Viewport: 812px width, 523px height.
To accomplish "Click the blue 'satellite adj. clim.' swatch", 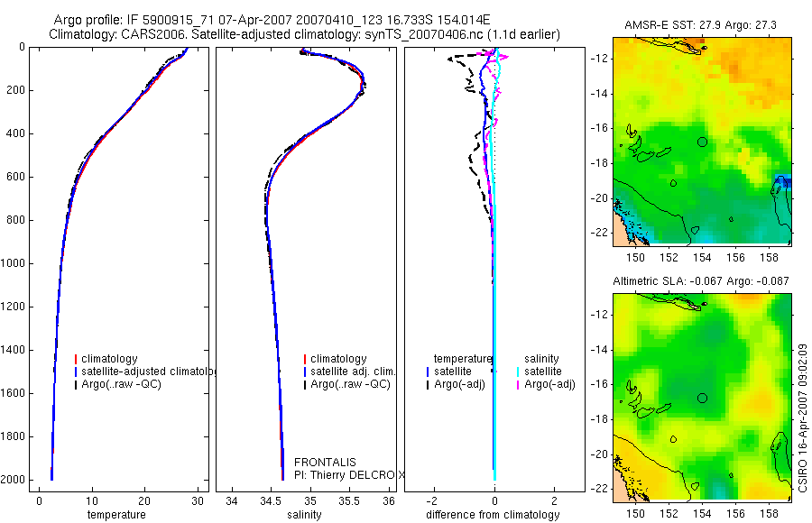I will [x=305, y=372].
